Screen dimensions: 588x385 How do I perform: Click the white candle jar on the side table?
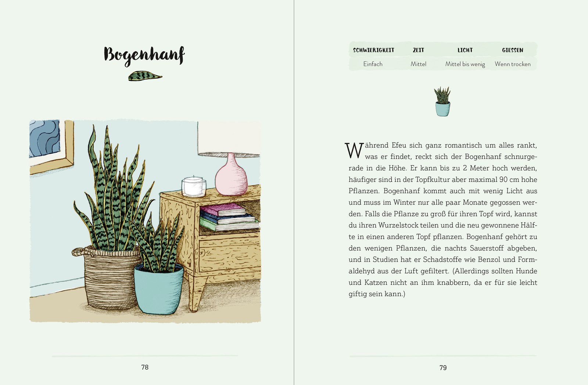click(194, 186)
